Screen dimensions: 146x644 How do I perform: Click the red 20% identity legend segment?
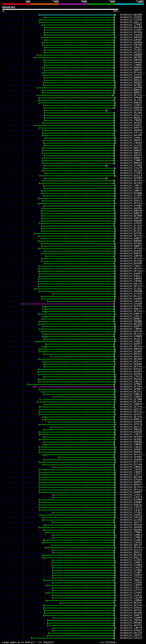click(16, 4)
